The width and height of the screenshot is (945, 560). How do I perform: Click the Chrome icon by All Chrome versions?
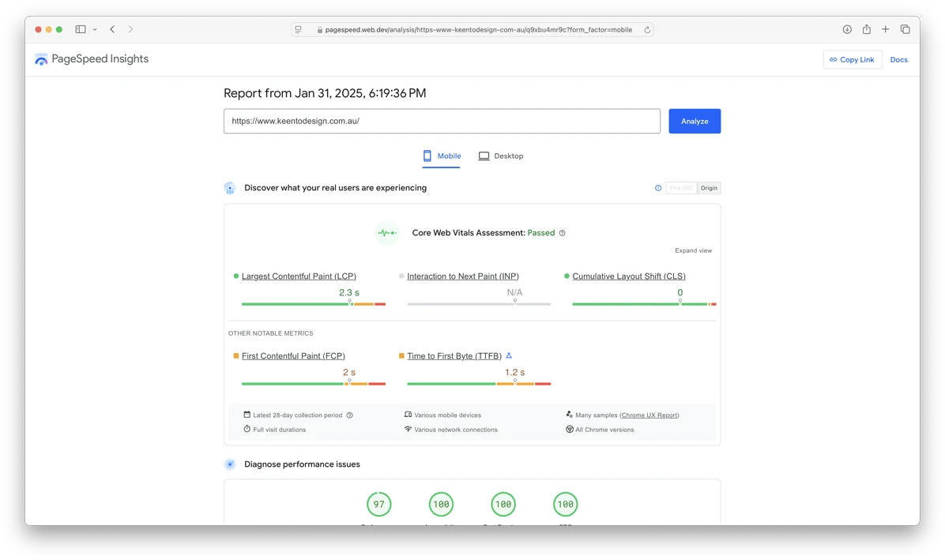[570, 430]
